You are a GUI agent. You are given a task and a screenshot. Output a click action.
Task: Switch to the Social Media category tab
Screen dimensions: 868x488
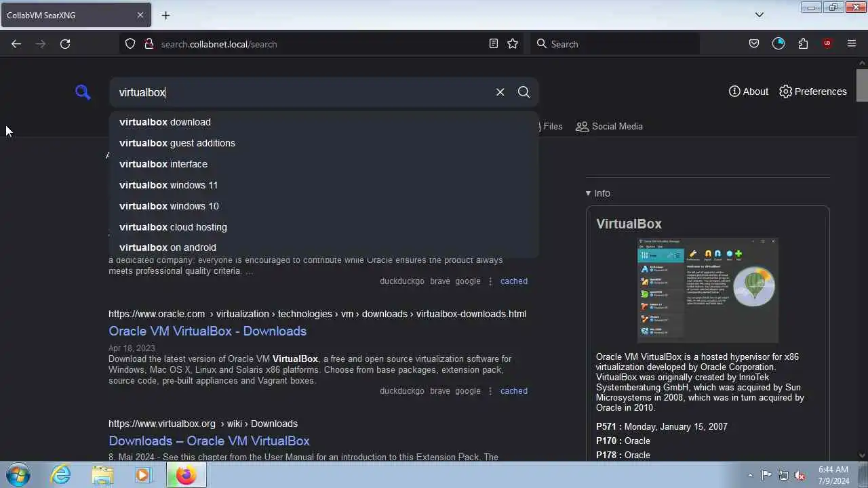[609, 126]
